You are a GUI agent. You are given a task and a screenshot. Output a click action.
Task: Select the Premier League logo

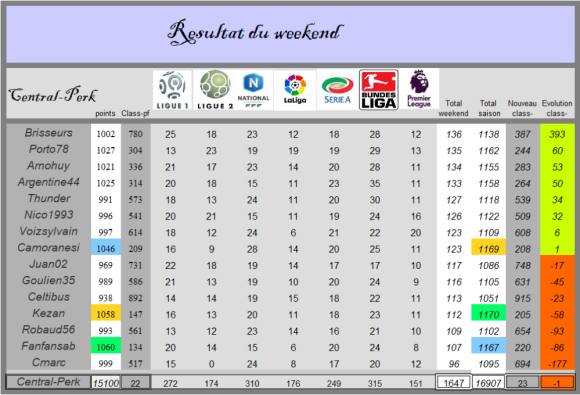419,89
